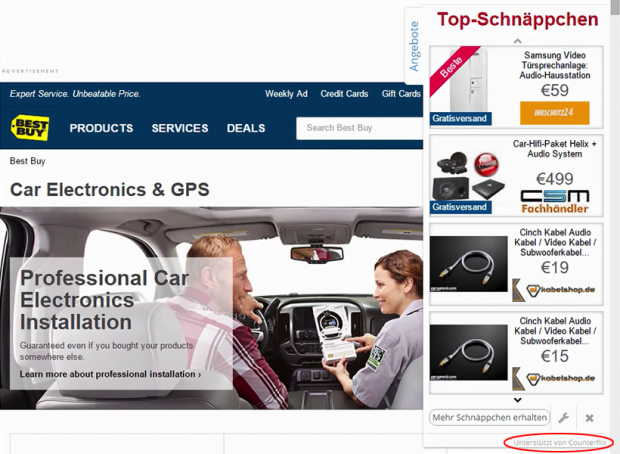Focus the Search Best Buy field
Image resolution: width=620 pixels, height=454 pixels.
point(359,128)
